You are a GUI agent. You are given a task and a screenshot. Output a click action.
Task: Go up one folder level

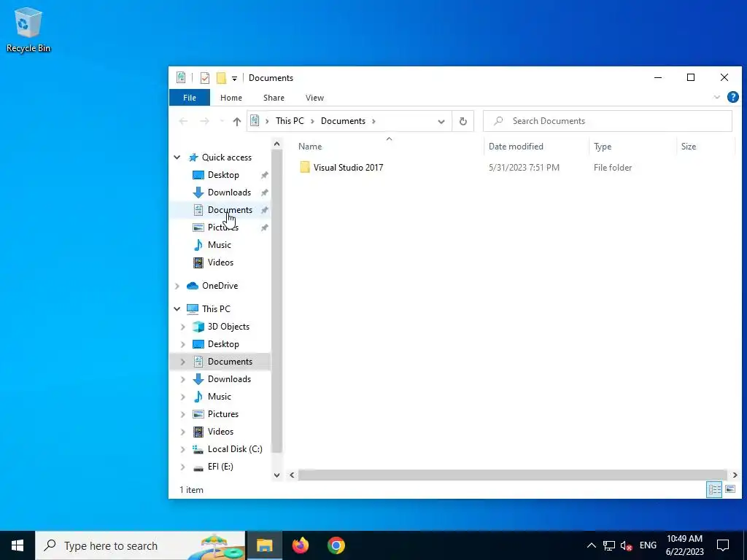tap(237, 122)
